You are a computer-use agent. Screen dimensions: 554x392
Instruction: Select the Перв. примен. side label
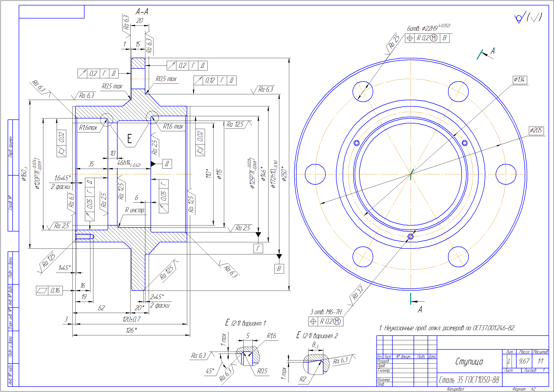(x=10, y=147)
